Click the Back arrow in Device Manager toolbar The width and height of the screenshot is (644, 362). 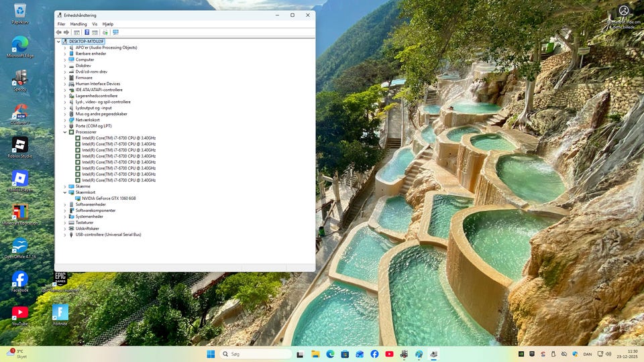point(59,32)
